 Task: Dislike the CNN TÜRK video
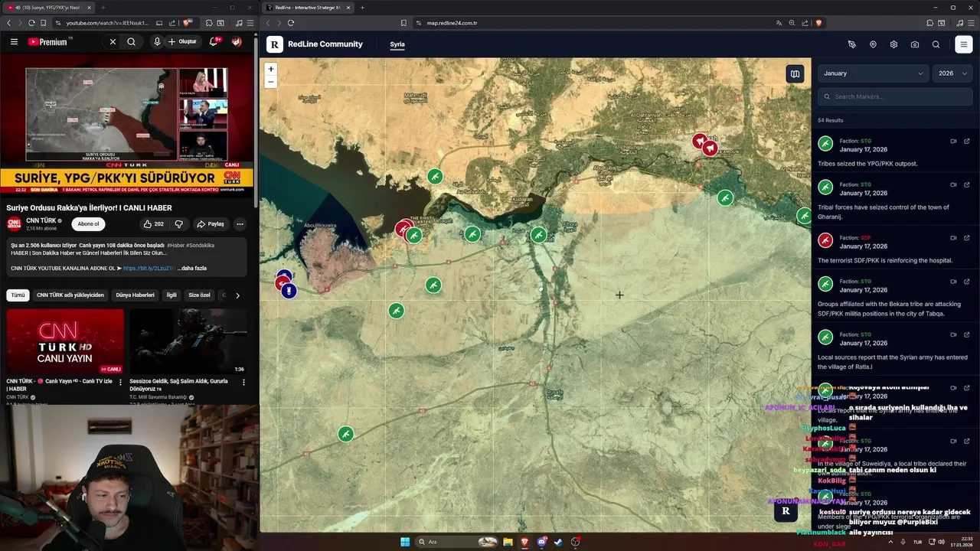pos(178,224)
